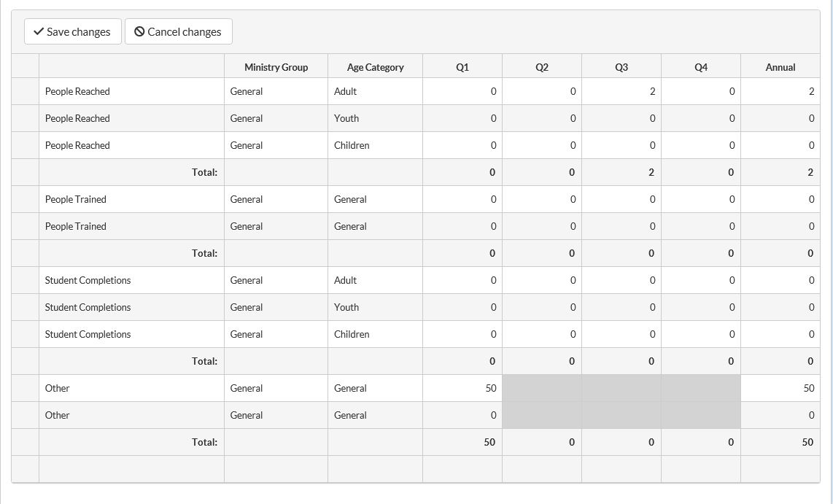Click Q4 cell for People Reached Children
833x504 pixels.
pos(701,145)
